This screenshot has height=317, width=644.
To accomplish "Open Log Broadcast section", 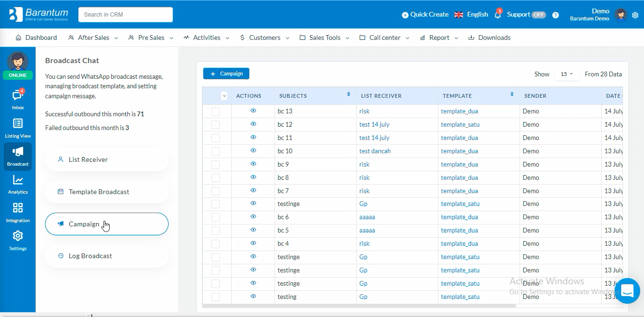I will coord(107,256).
